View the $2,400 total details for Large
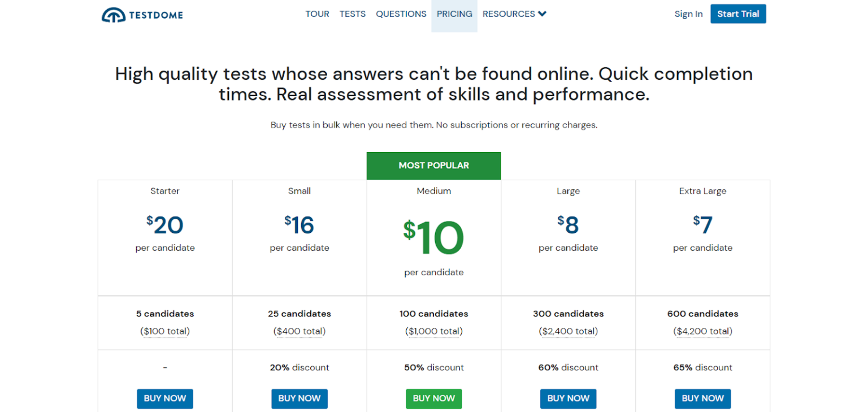 click(x=568, y=331)
